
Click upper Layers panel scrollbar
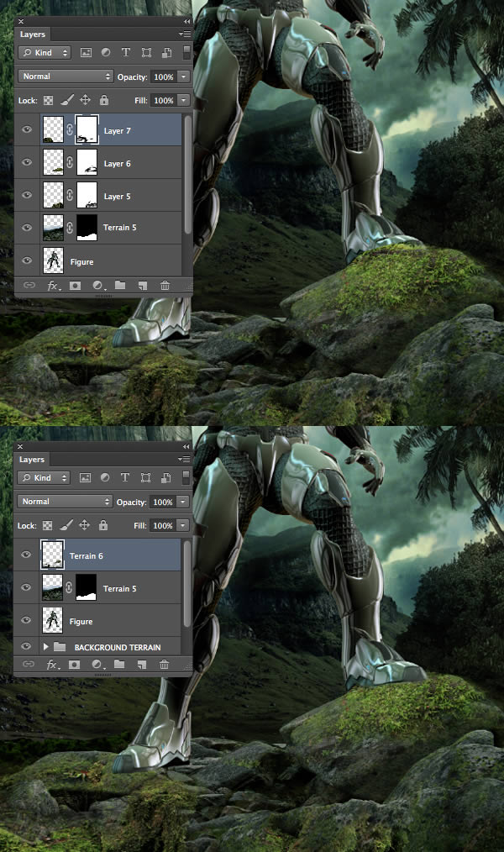click(187, 174)
